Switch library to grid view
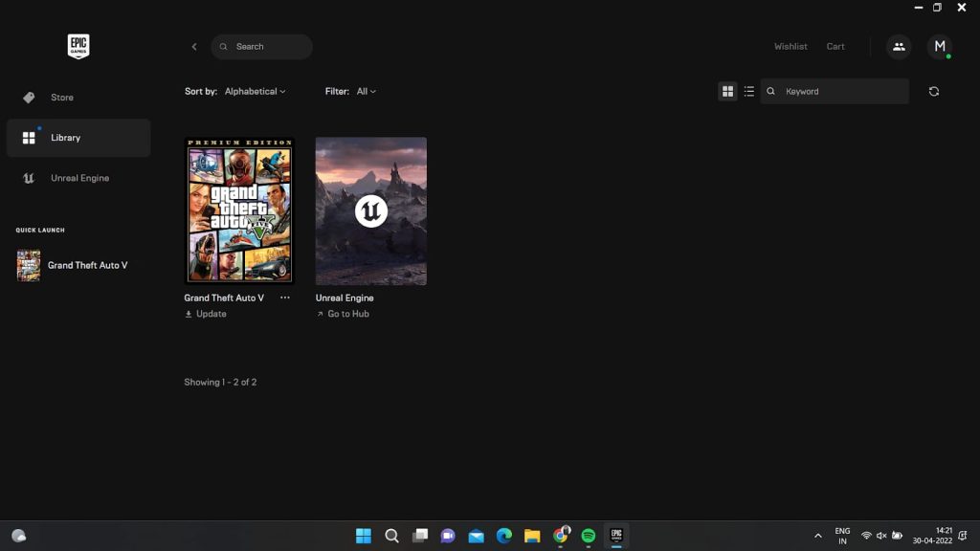Image resolution: width=980 pixels, height=551 pixels. [727, 91]
